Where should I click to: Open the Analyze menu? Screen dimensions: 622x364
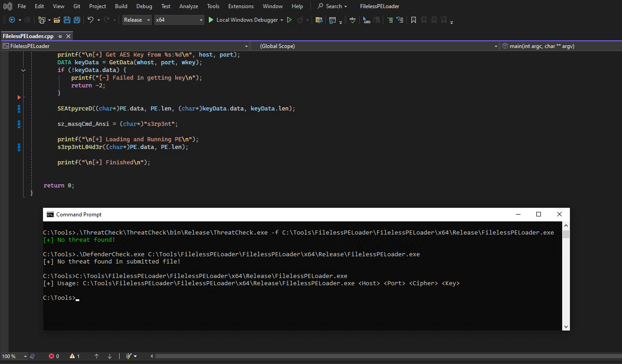click(188, 6)
